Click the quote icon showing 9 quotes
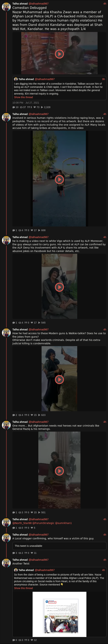108x644 pixels. [x=29, y=107]
